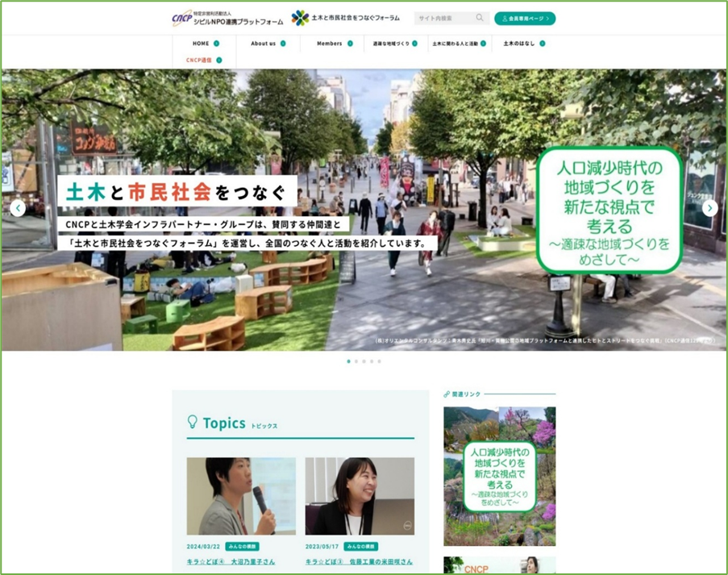
Task: Go to the previous carousel slide
Action: [18, 208]
